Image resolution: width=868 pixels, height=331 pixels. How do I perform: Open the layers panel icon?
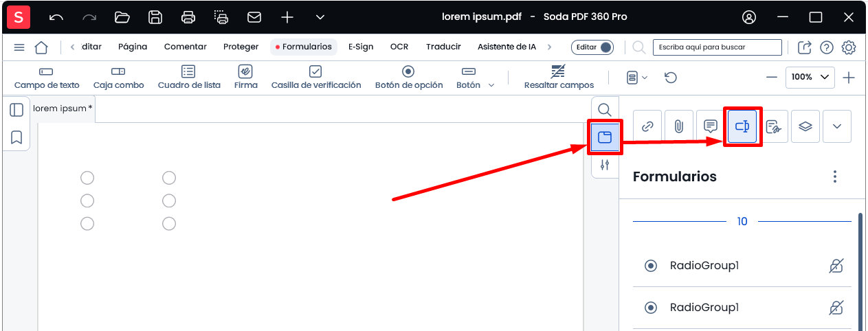(x=805, y=126)
